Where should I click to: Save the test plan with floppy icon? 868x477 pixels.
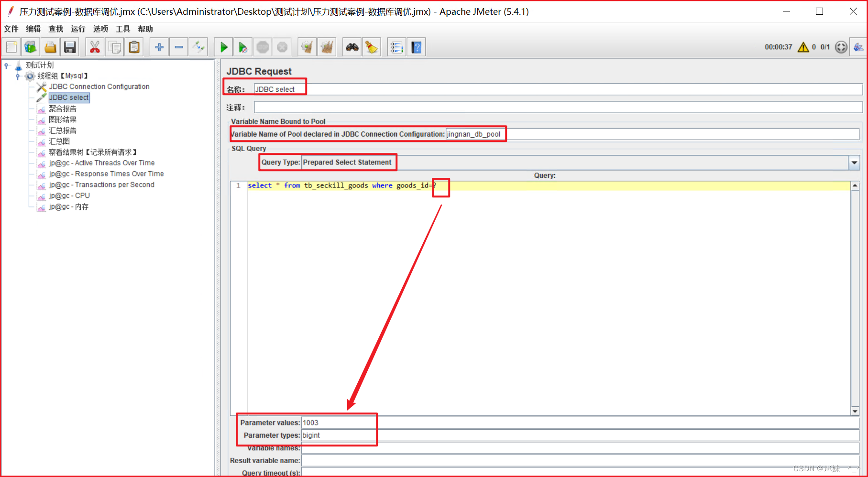70,47
